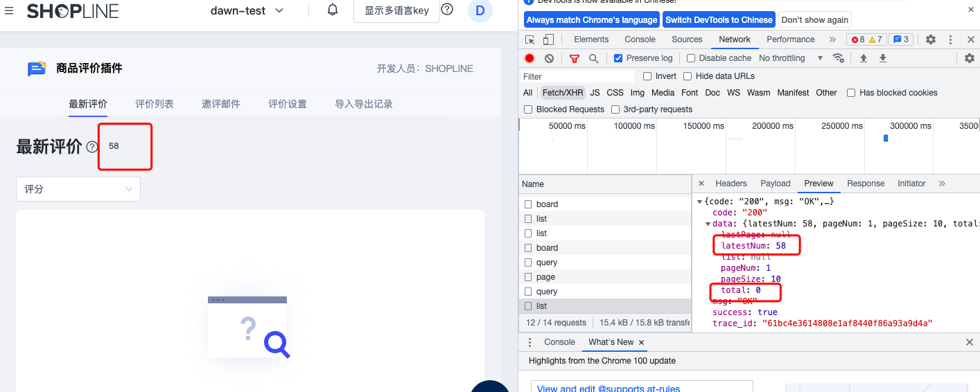
Task: Open the Sources panel
Action: coord(687,39)
